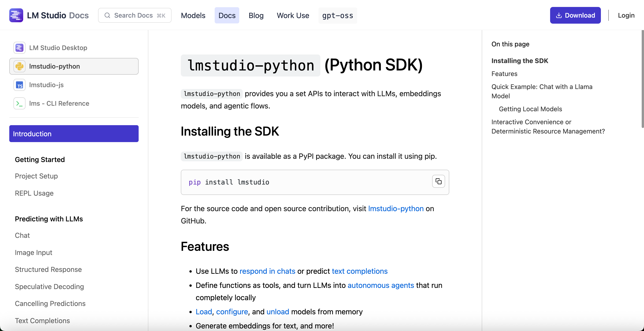Select the lmstudio-python Python sidebar icon
The image size is (644, 331).
[20, 66]
